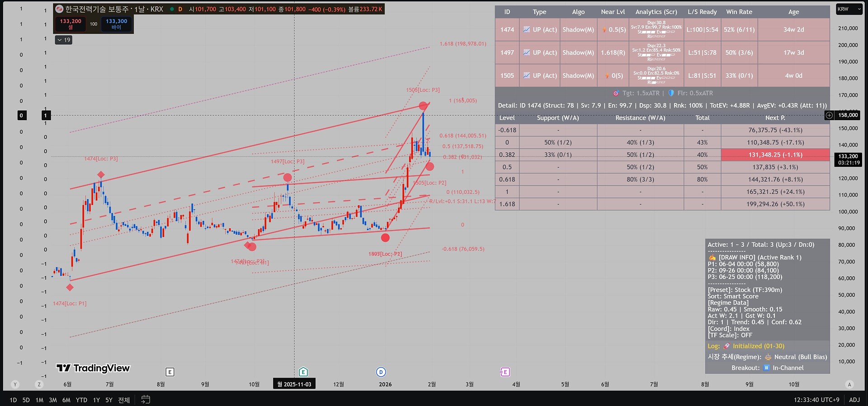Click the 1474 ID cell in the table
This screenshot has height=406, width=868.
pyautogui.click(x=507, y=30)
